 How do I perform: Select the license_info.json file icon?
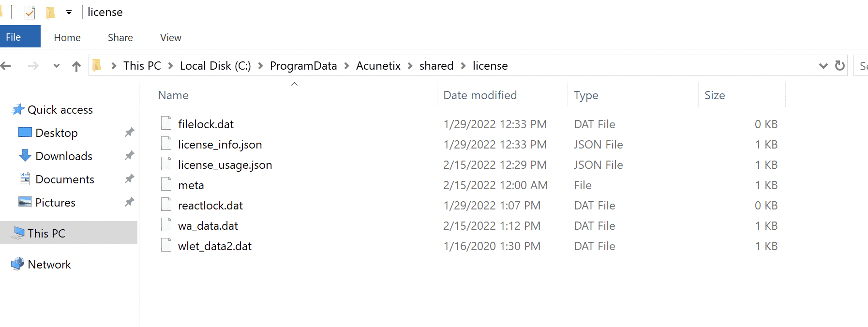click(x=166, y=144)
